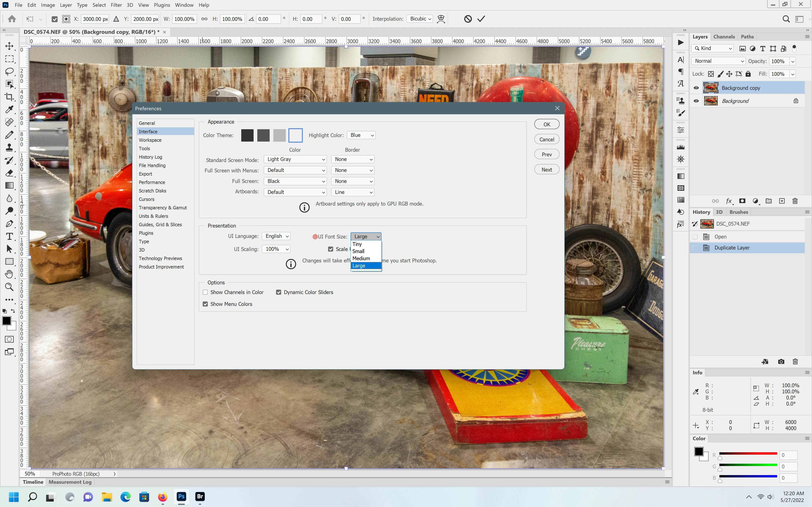Cancel the transform with circle-slash icon
The width and height of the screenshot is (812, 507).
click(x=468, y=19)
